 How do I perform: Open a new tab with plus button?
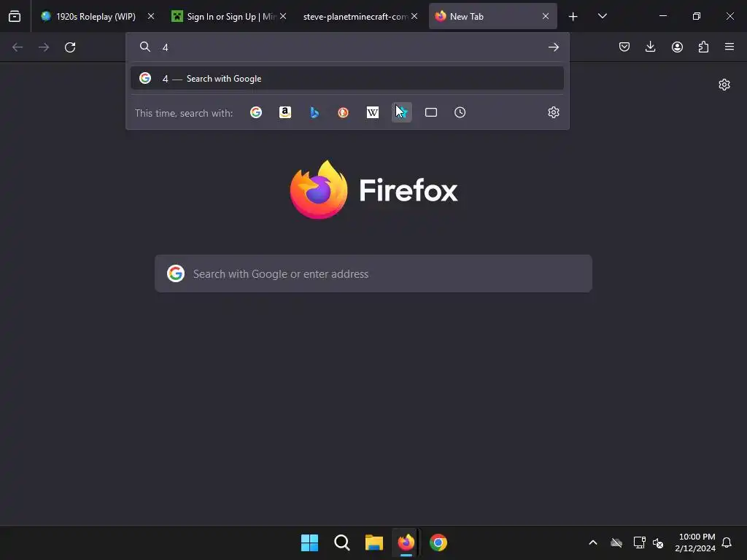tap(573, 17)
